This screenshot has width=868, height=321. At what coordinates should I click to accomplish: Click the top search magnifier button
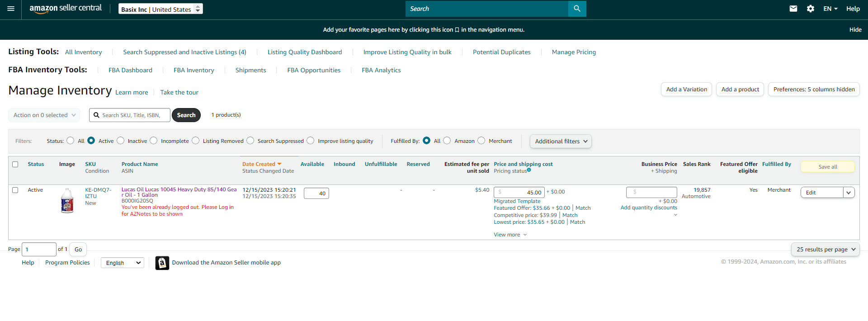[577, 9]
